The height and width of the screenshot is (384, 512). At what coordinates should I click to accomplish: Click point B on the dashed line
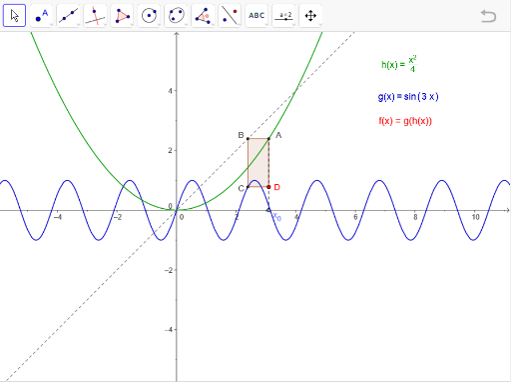coord(248,138)
